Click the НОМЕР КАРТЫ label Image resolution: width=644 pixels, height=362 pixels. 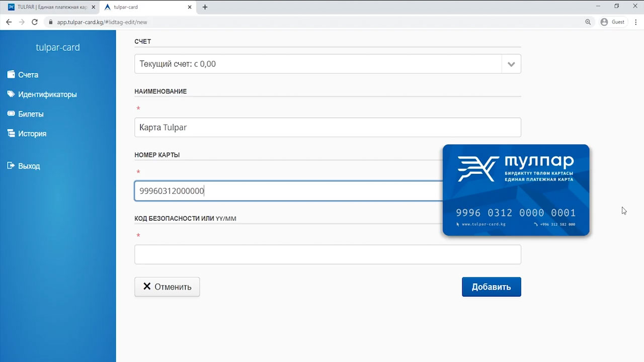(157, 155)
